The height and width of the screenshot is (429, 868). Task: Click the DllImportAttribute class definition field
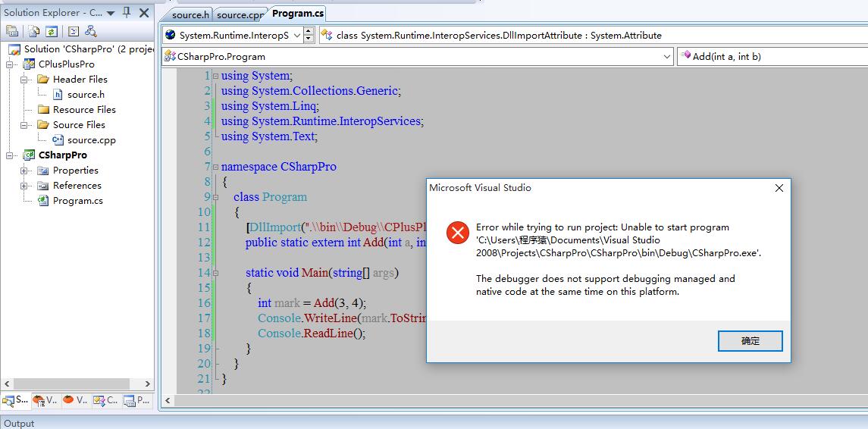(x=594, y=36)
